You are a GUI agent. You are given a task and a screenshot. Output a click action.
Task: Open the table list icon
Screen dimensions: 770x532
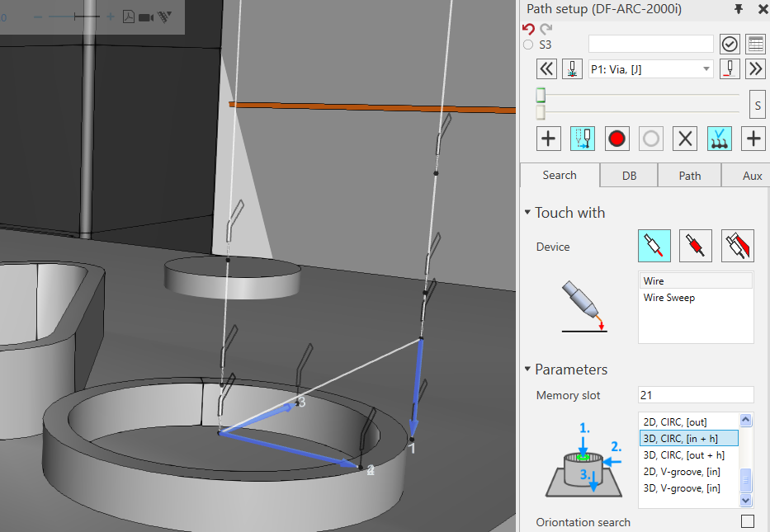pos(754,45)
